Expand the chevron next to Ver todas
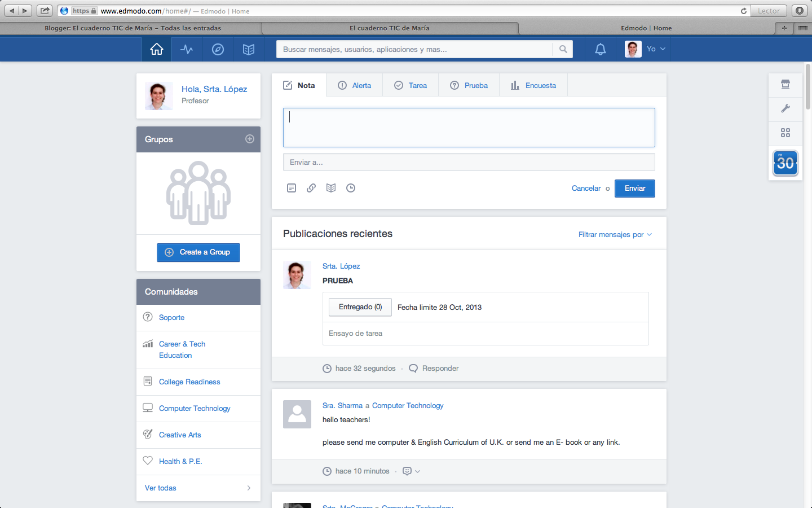Screen dimensions: 812x508 249,488
